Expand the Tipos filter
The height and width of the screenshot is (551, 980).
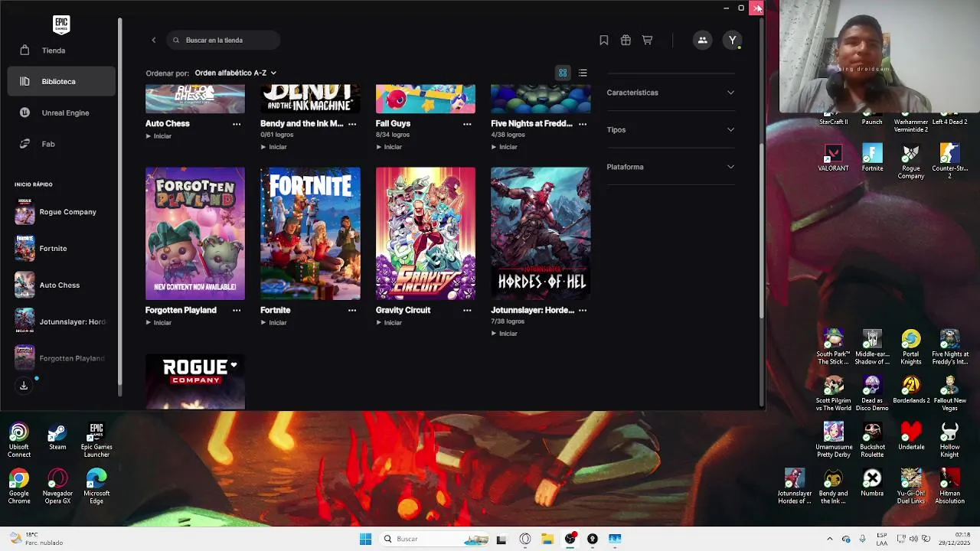click(x=671, y=129)
